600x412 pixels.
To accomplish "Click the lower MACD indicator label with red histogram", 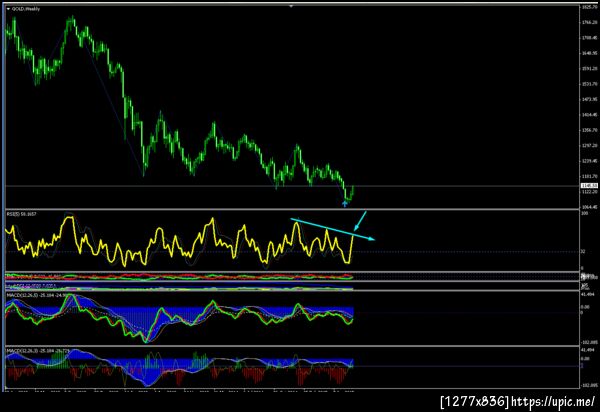I will click(38, 351).
